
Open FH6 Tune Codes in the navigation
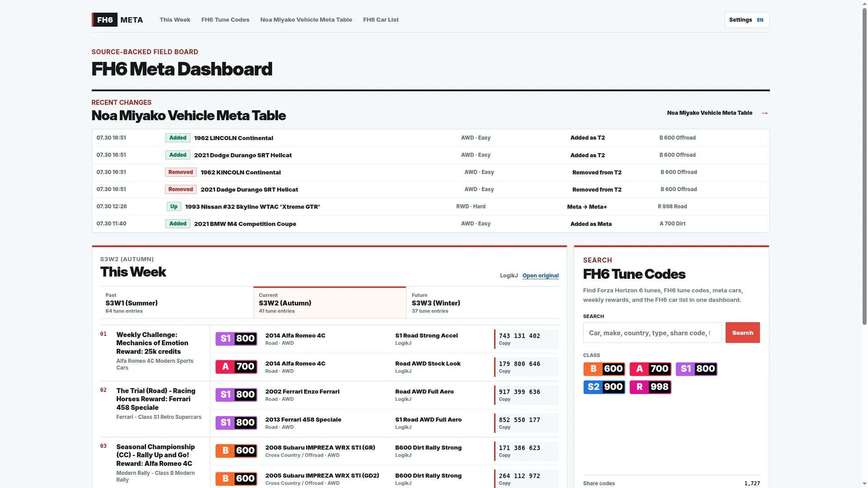point(225,20)
